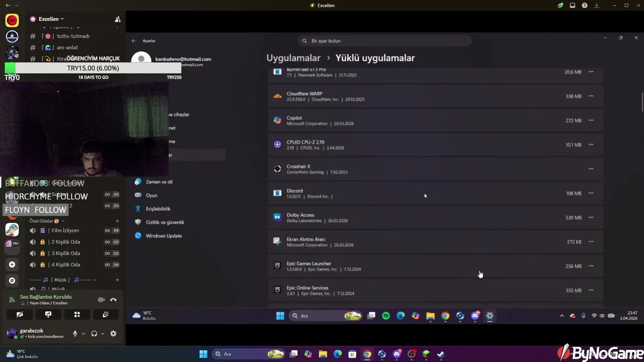Screen dimensions: 644x362
Task: Select the red button server icon
Action: (12, 20)
